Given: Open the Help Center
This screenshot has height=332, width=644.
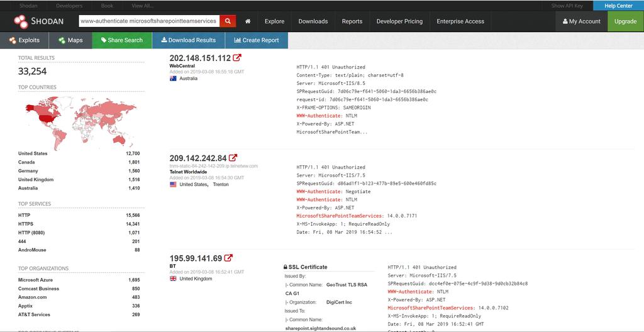Looking at the screenshot, I should tap(619, 6).
